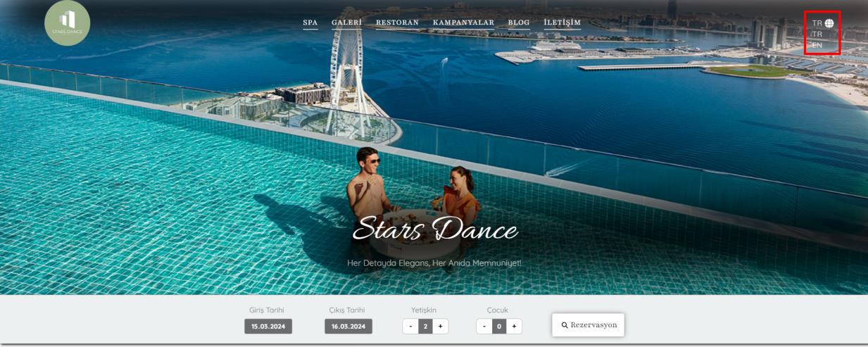Open the Çıkış Tarihi date picker
The width and height of the screenshot is (868, 347).
point(348,327)
